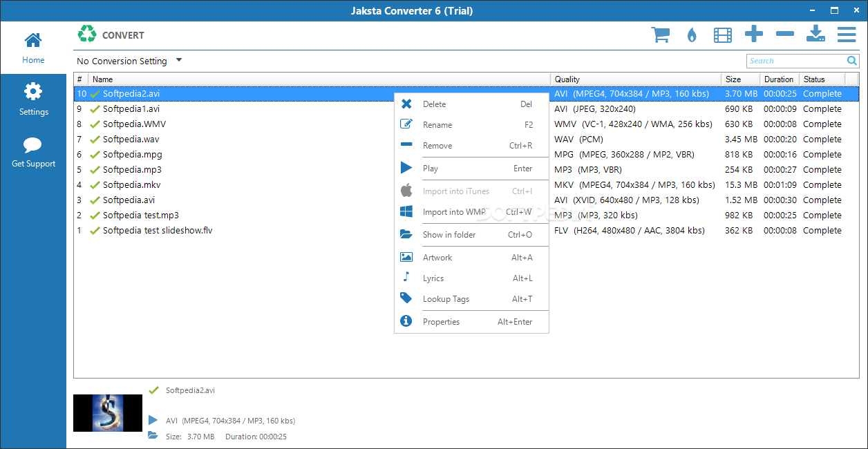
Task: Click the 15.3 MB size cell
Action: click(741, 185)
